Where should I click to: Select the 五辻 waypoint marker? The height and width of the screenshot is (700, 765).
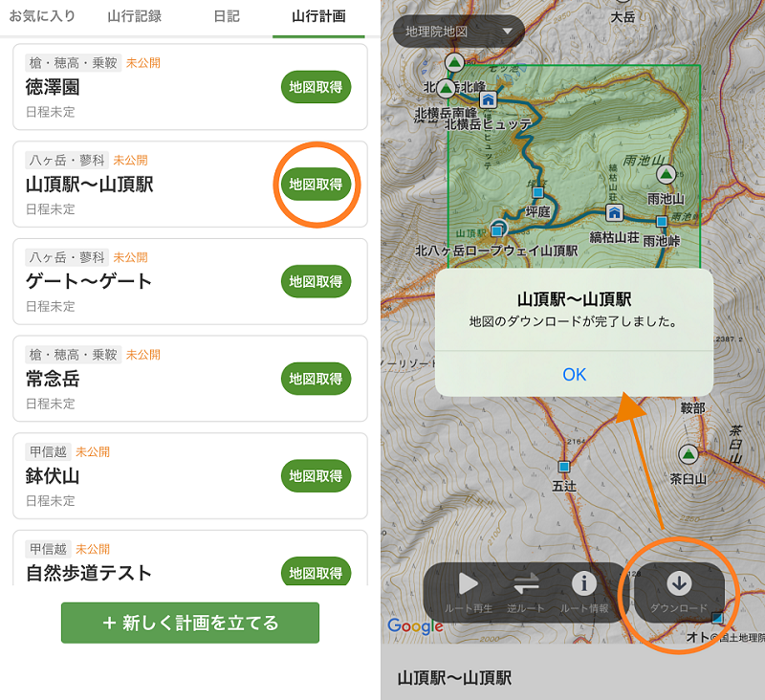coord(564,467)
